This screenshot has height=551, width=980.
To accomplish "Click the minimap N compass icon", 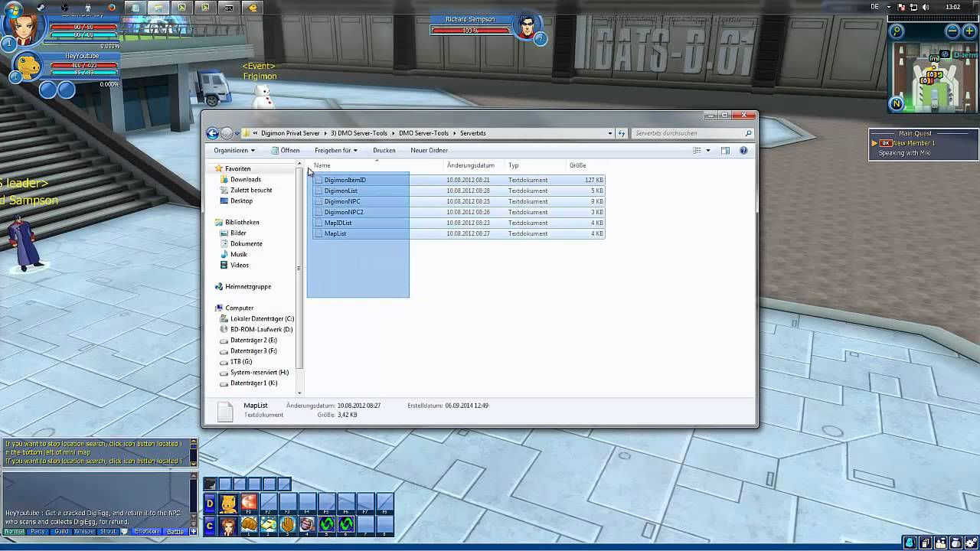I will point(897,103).
